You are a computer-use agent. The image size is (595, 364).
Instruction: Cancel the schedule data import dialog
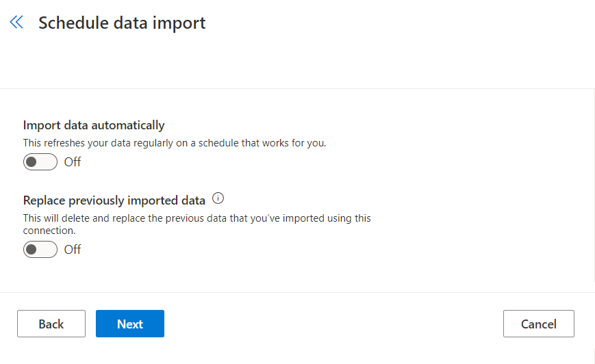point(538,324)
